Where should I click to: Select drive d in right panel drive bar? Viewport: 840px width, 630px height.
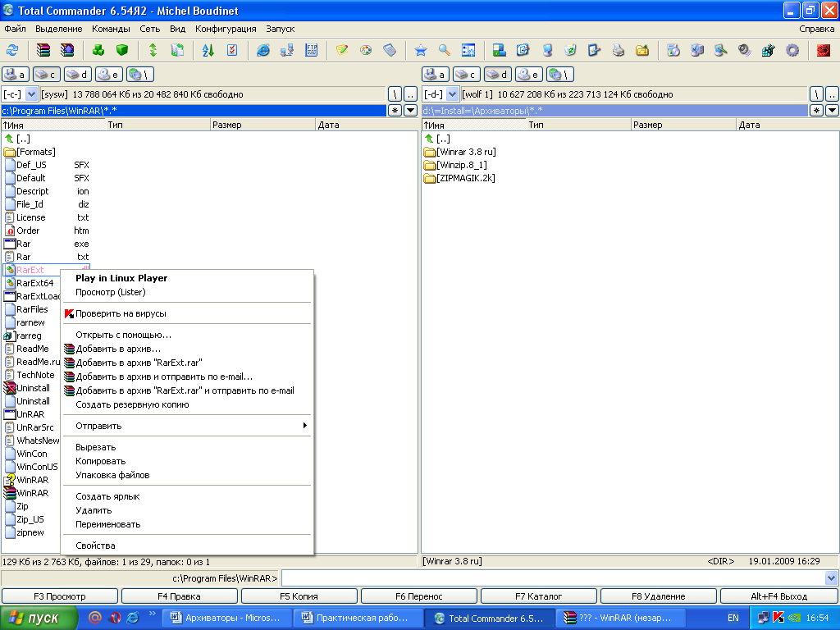(497, 75)
